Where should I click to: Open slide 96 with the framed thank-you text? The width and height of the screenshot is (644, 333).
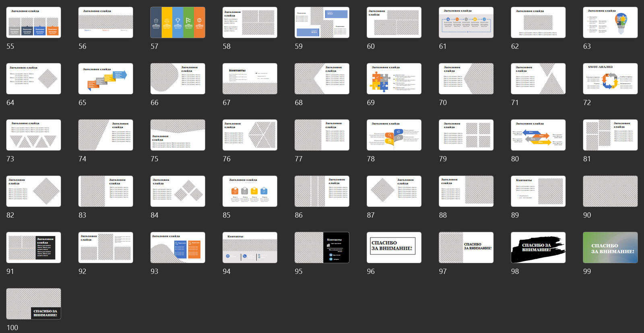click(x=394, y=248)
